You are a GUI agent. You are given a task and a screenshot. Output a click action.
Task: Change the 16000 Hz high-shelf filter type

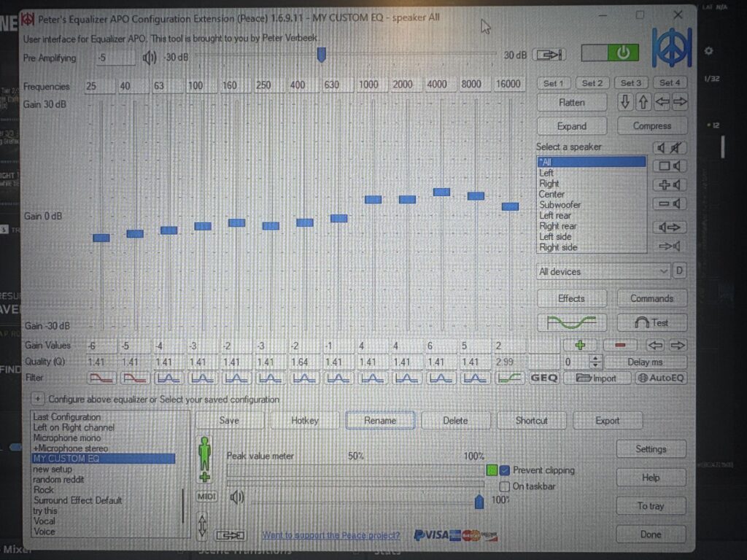click(509, 378)
